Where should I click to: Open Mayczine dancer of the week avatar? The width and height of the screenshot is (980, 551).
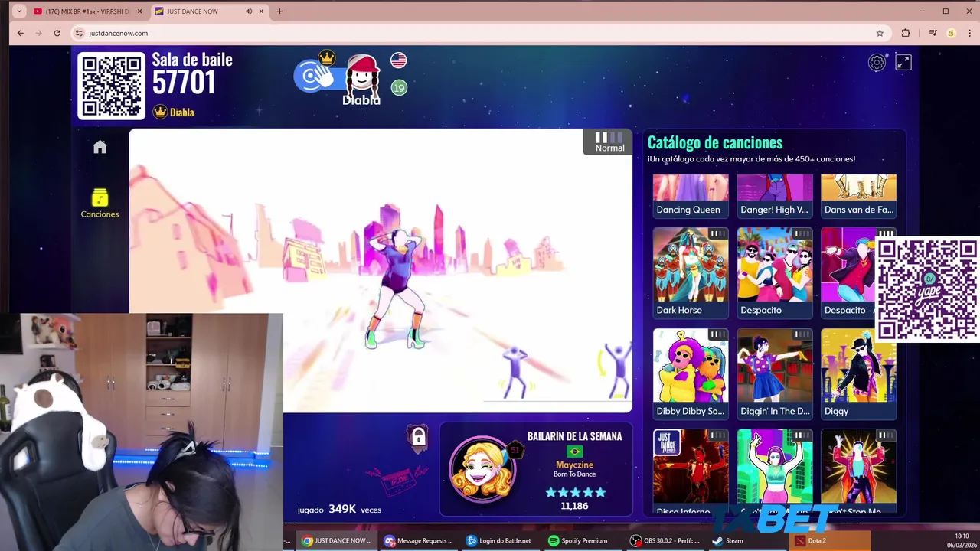pos(482,469)
